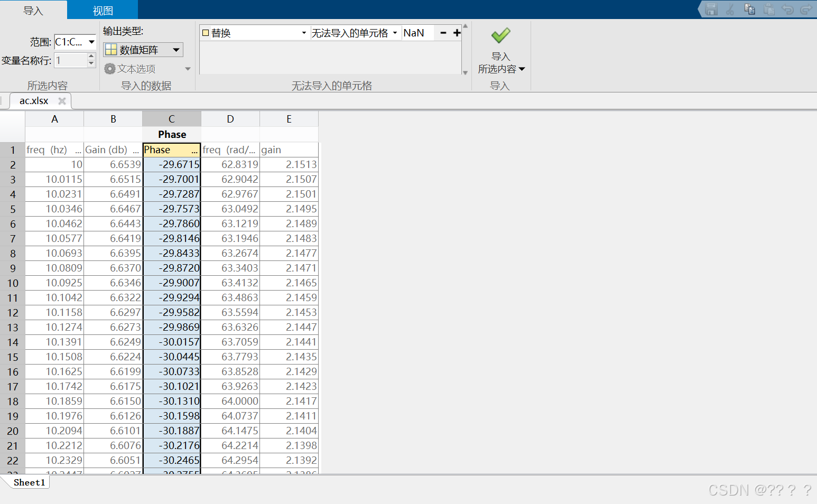Click the 文本选项 gear icon
This screenshot has width=817, height=504.
point(109,68)
